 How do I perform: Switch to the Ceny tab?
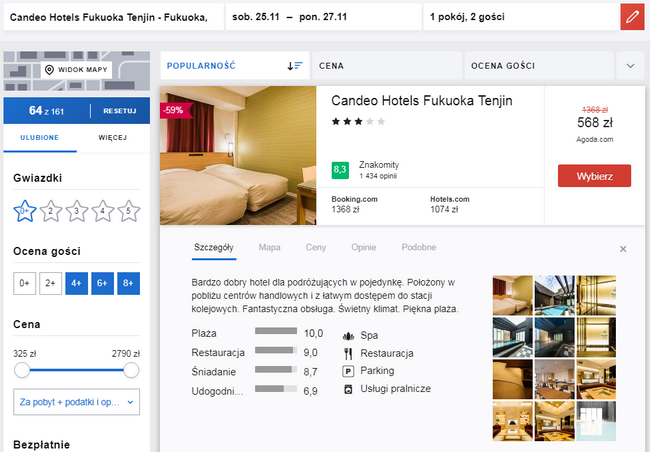(x=316, y=247)
